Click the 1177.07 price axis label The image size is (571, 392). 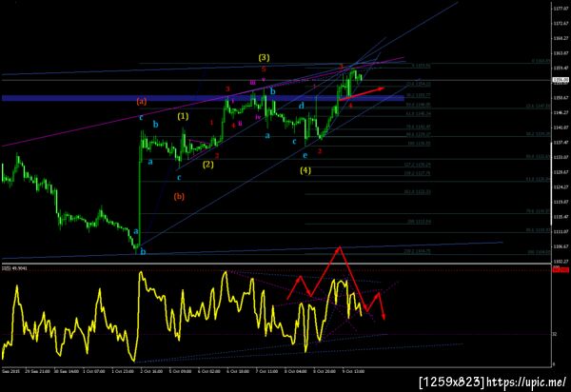pos(561,9)
